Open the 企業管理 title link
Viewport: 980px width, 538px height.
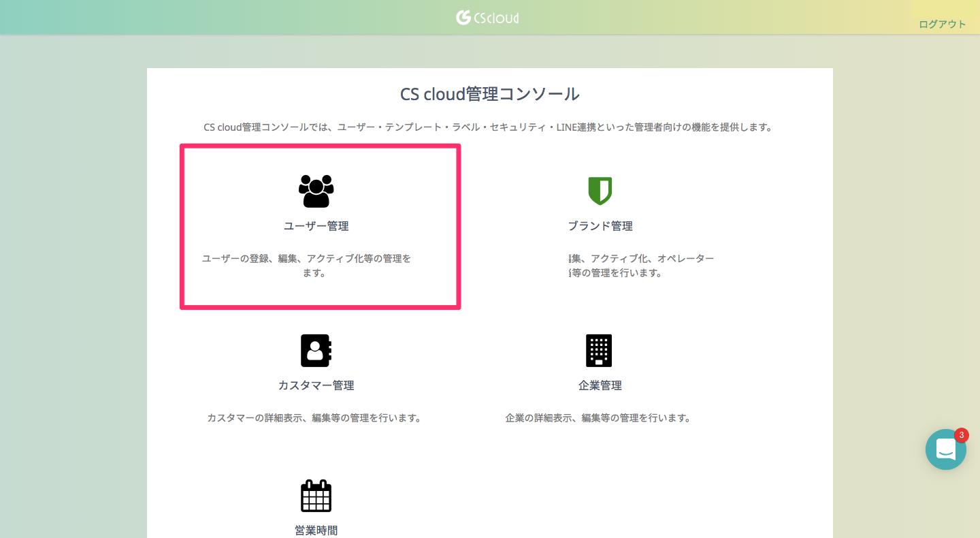pyautogui.click(x=600, y=385)
